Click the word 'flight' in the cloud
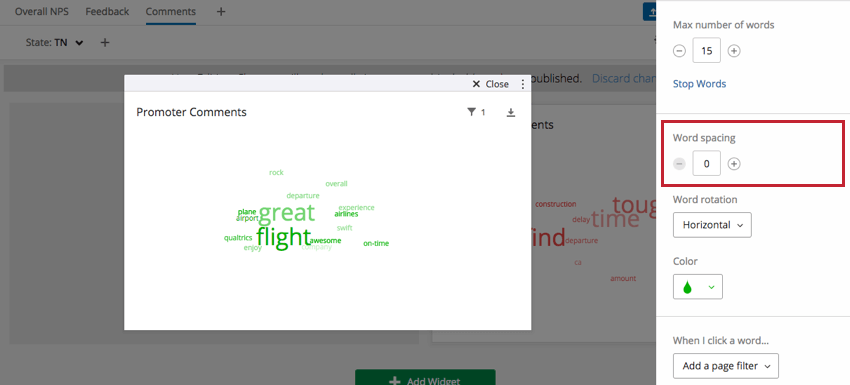 284,237
